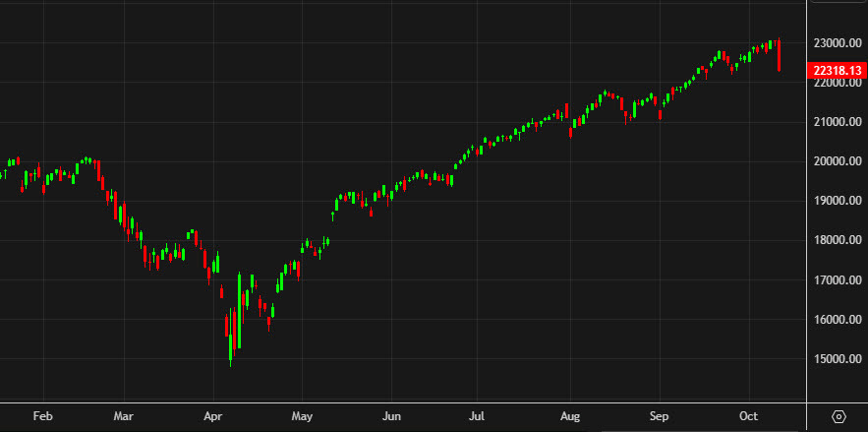Image resolution: width=868 pixels, height=432 pixels.
Task: Select Oct on the time axis
Action: (749, 416)
